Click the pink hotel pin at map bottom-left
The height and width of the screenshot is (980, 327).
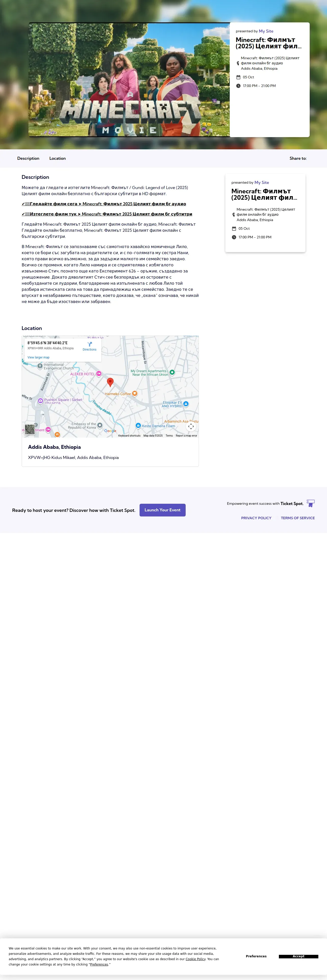pyautogui.click(x=48, y=429)
